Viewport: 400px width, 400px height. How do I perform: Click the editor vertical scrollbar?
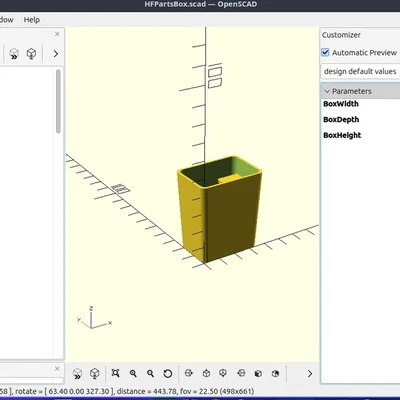pyautogui.click(x=58, y=101)
